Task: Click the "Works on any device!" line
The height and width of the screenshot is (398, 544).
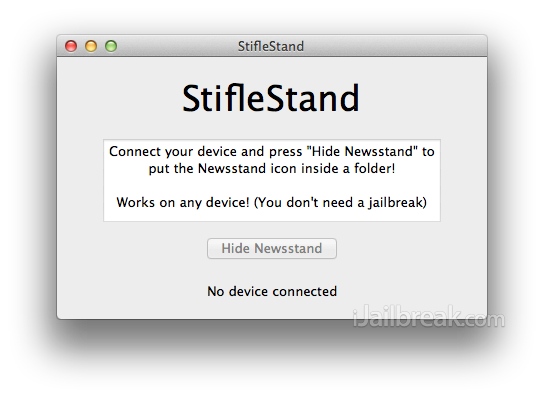Action: (272, 202)
